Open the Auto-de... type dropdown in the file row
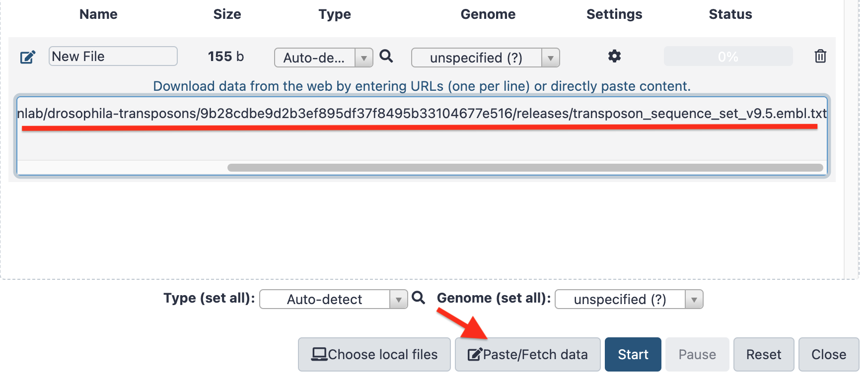868x377 pixels. point(364,58)
